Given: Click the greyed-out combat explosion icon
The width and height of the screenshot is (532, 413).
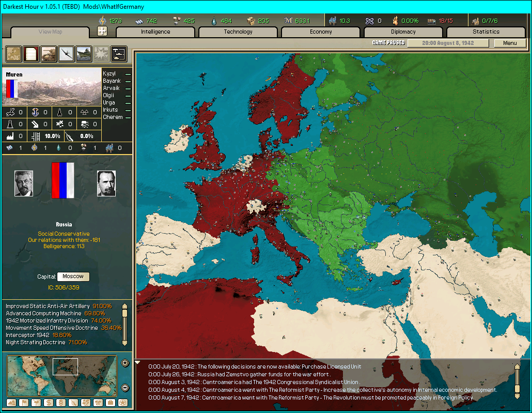Looking at the screenshot, I should point(101,54).
